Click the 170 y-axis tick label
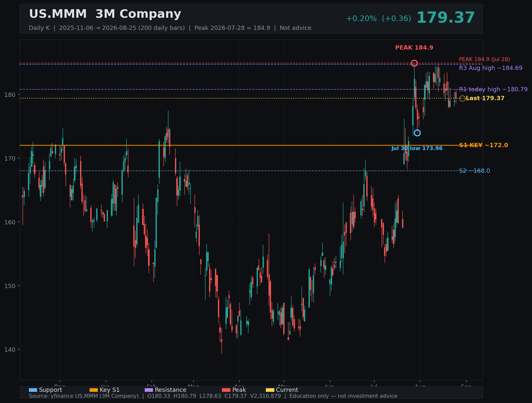The height and width of the screenshot is (403, 532). (x=10, y=159)
